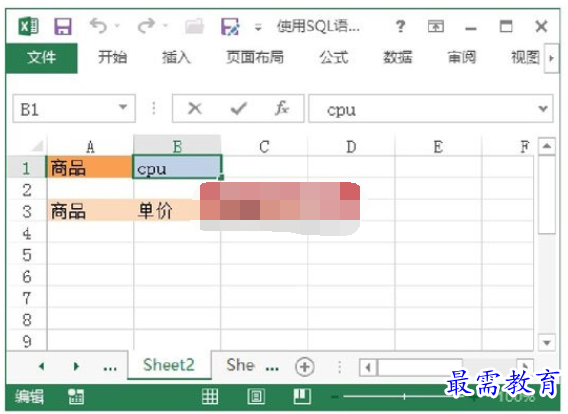568x414 pixels.
Task: Click the save-as pencil disk icon
Action: 230,26
